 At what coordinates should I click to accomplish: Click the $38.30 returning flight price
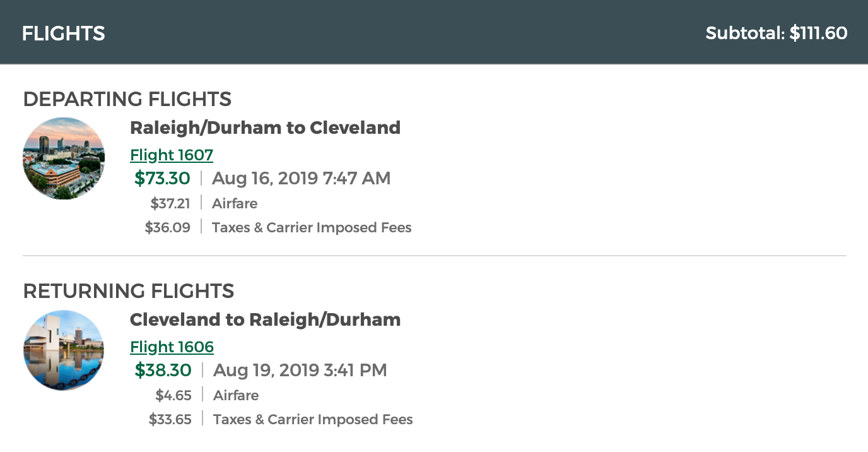pos(163,370)
